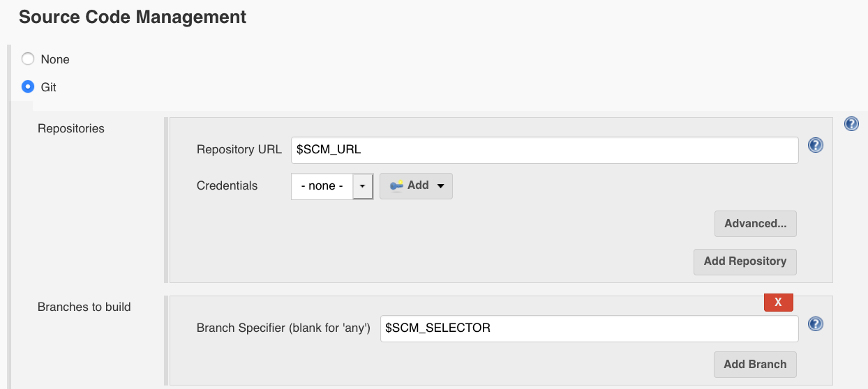The width and height of the screenshot is (868, 389).
Task: Open the Credentials none dropdown
Action: click(332, 186)
